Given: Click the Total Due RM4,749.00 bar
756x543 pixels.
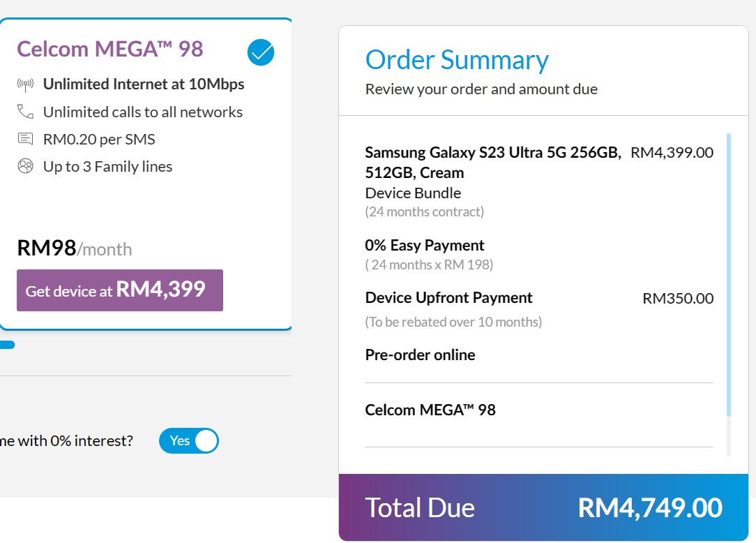Looking at the screenshot, I should 543,507.
